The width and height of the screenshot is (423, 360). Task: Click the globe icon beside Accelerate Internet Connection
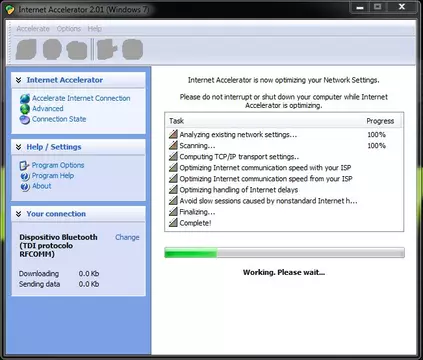point(25,98)
